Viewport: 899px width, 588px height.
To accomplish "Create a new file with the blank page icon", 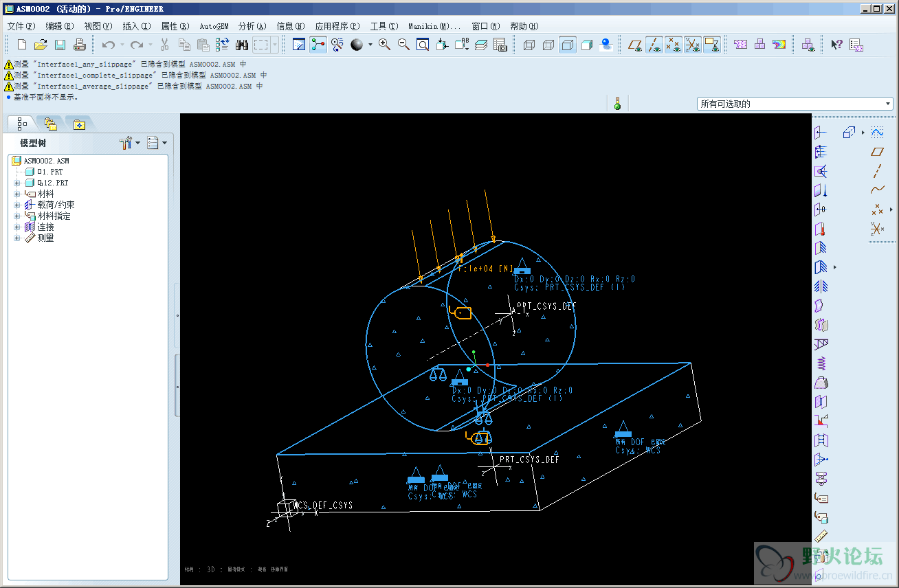I will click(22, 45).
